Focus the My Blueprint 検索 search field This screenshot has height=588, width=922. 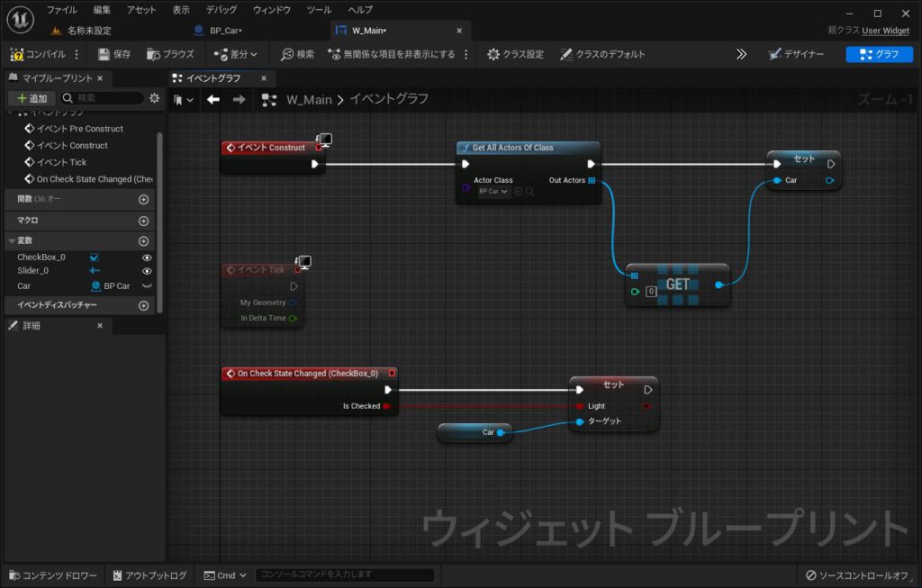pos(103,98)
